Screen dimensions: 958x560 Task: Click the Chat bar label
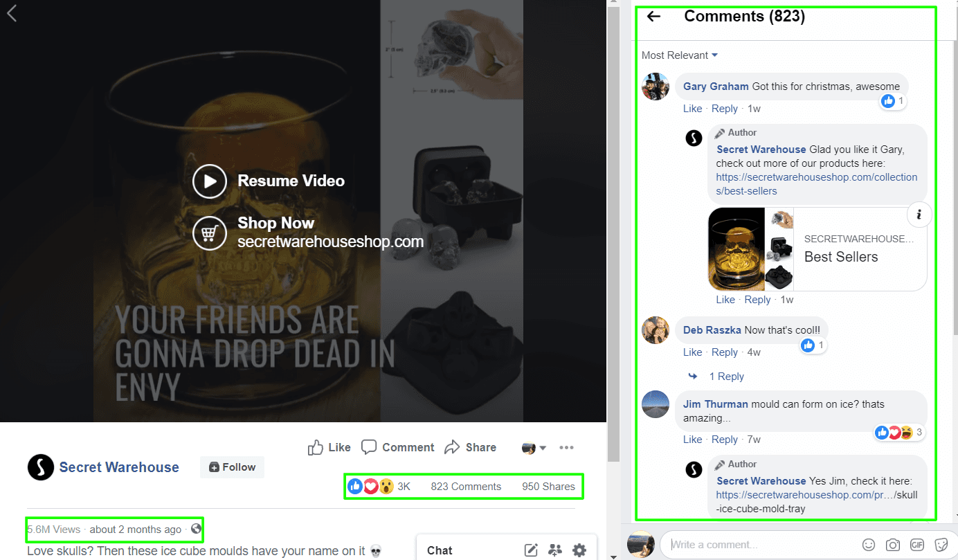point(440,550)
